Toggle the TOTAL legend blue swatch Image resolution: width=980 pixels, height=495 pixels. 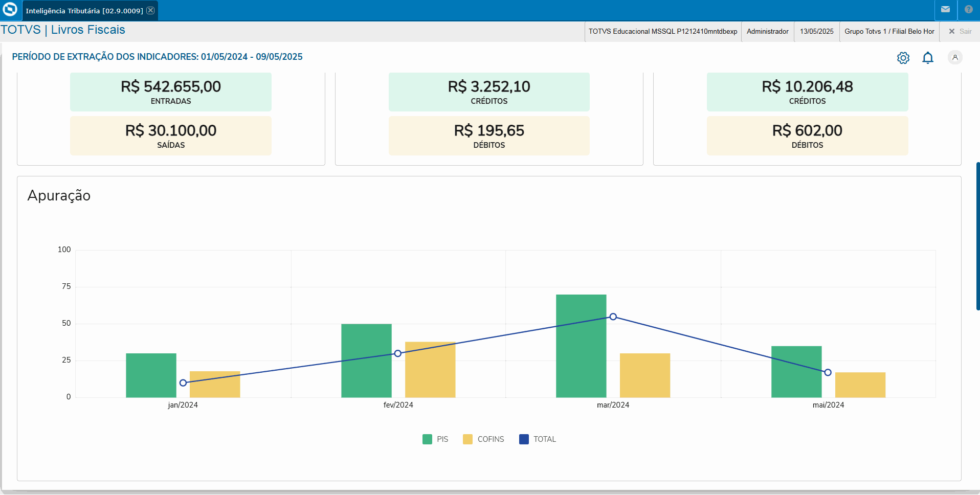[524, 439]
